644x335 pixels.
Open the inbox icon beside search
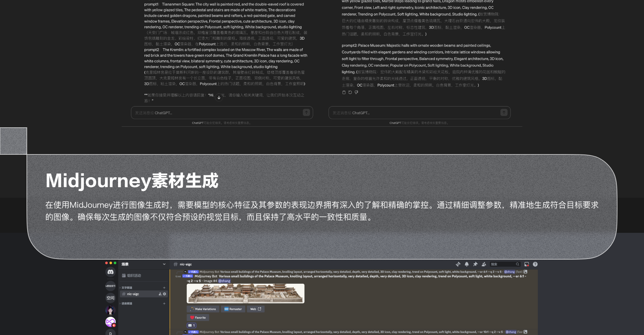527,264
